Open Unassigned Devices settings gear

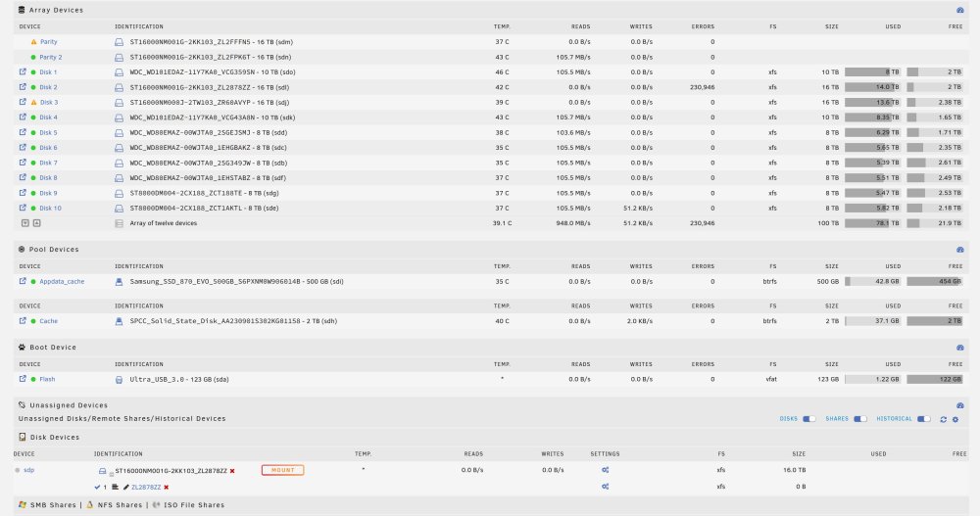tap(955, 419)
